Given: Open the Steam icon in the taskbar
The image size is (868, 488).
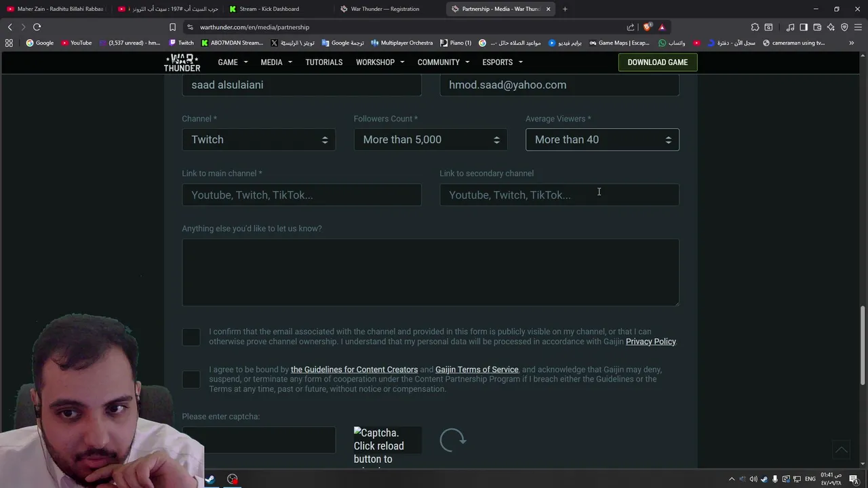Looking at the screenshot, I should coord(210,479).
